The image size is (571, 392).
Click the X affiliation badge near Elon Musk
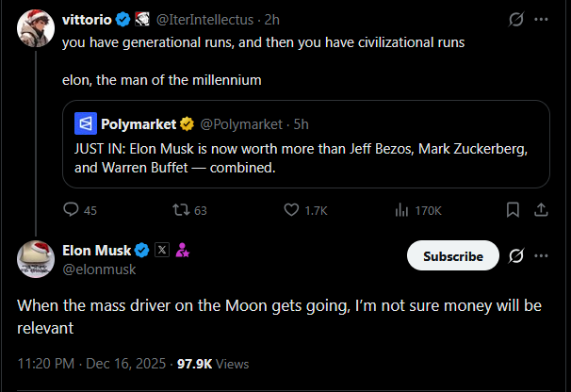pyautogui.click(x=160, y=251)
